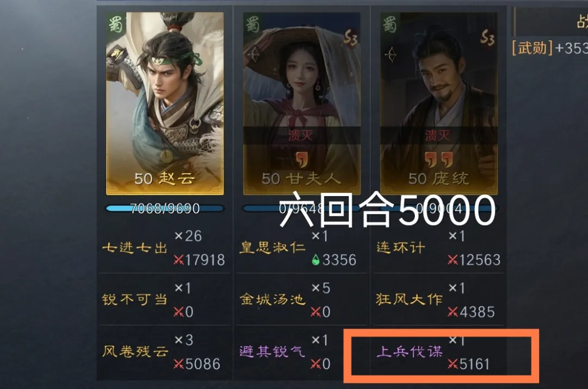This screenshot has width=588, height=389.
Task: Tap the 蜀 faction badge on 甘夫人 card
Action: (253, 25)
